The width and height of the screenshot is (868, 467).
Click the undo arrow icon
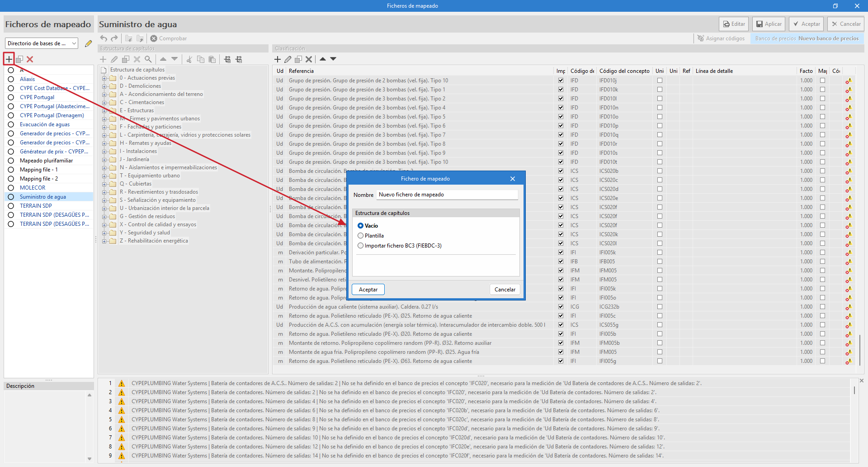tap(104, 38)
